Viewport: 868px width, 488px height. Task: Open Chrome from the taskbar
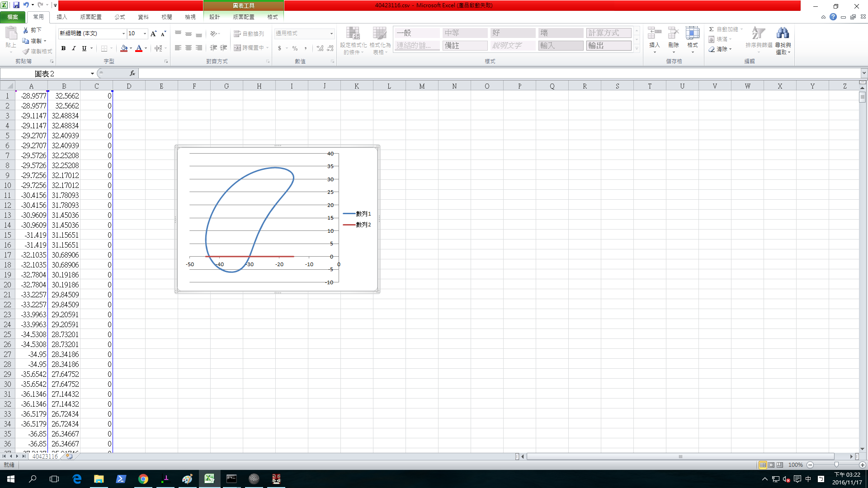tap(143, 479)
